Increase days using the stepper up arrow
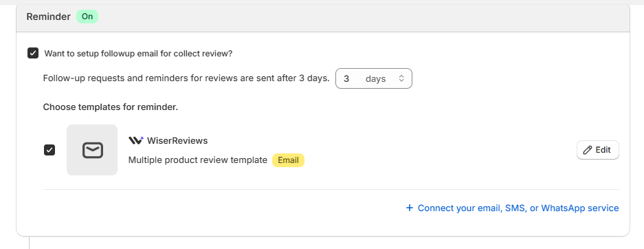644x249 pixels. coord(401,76)
